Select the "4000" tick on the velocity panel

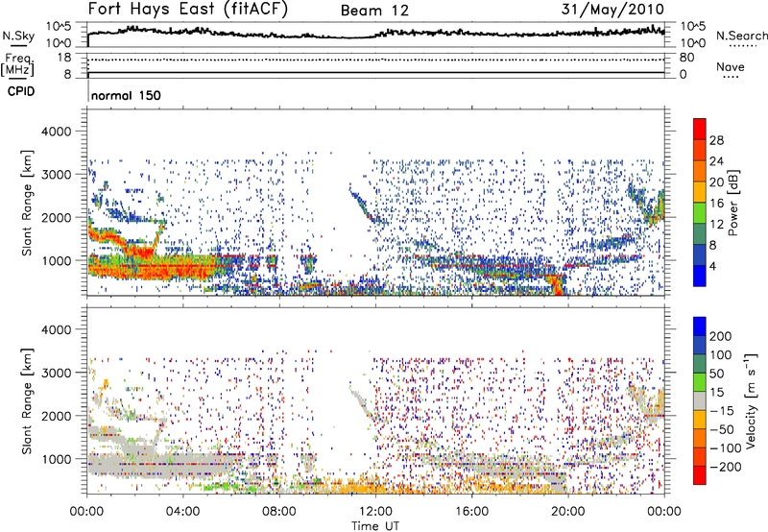coord(57,329)
